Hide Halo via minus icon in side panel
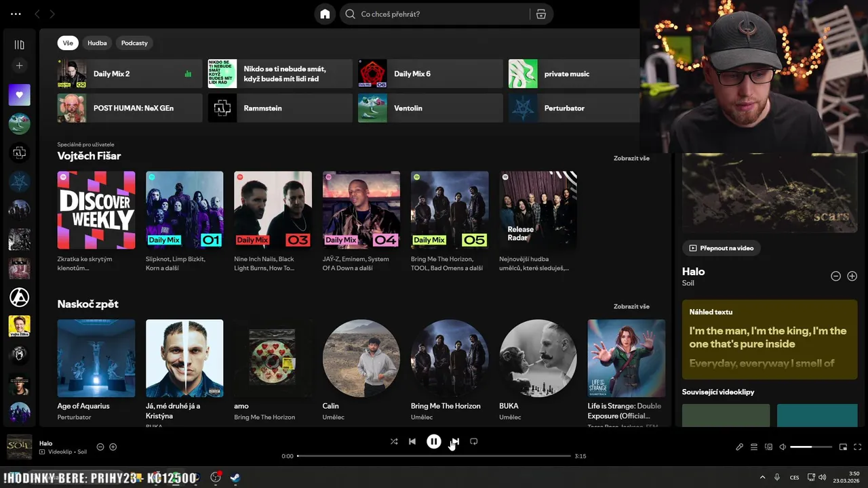The height and width of the screenshot is (488, 868). pos(835,276)
